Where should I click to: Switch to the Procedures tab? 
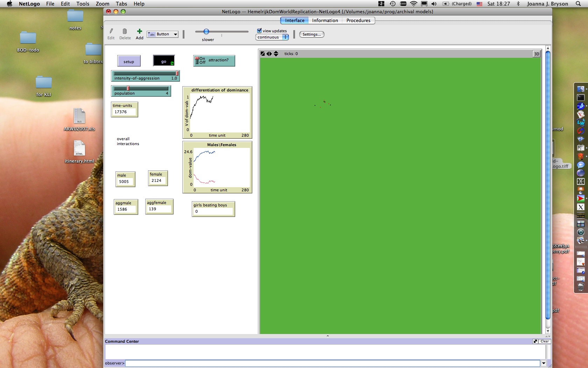point(358,20)
